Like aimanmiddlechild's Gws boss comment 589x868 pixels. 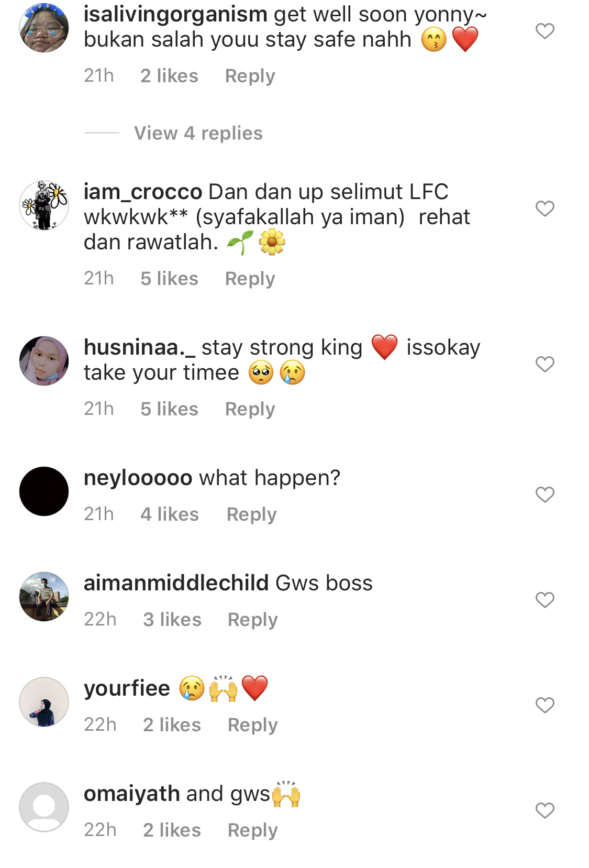pos(544,600)
